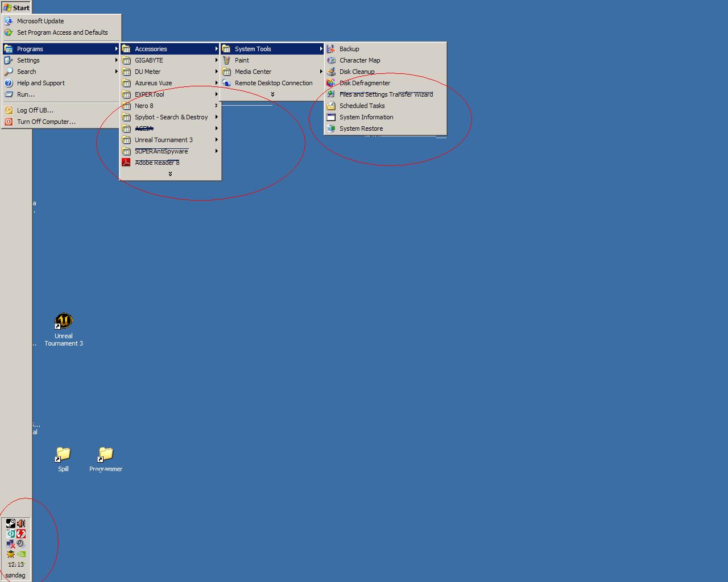Open Scheduled Tasks
The height and width of the screenshot is (582, 728).
tap(385, 106)
